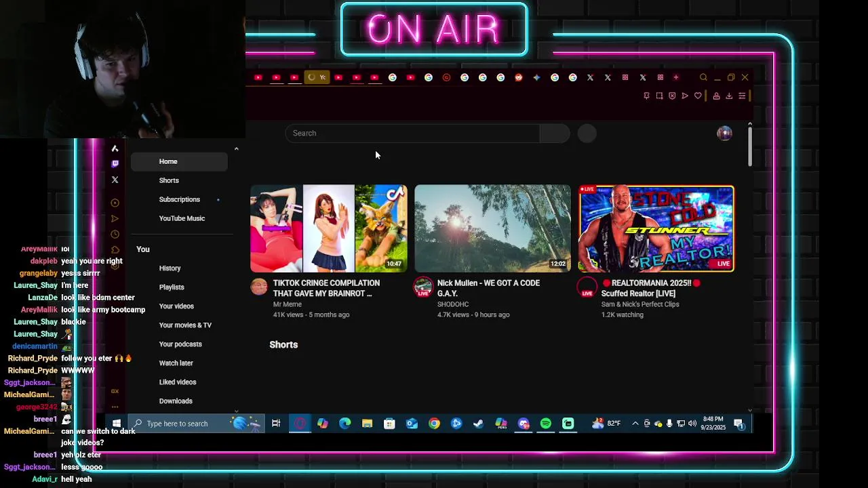Open the downloads icon in browser toolbar
868x488 pixels.
pos(729,96)
